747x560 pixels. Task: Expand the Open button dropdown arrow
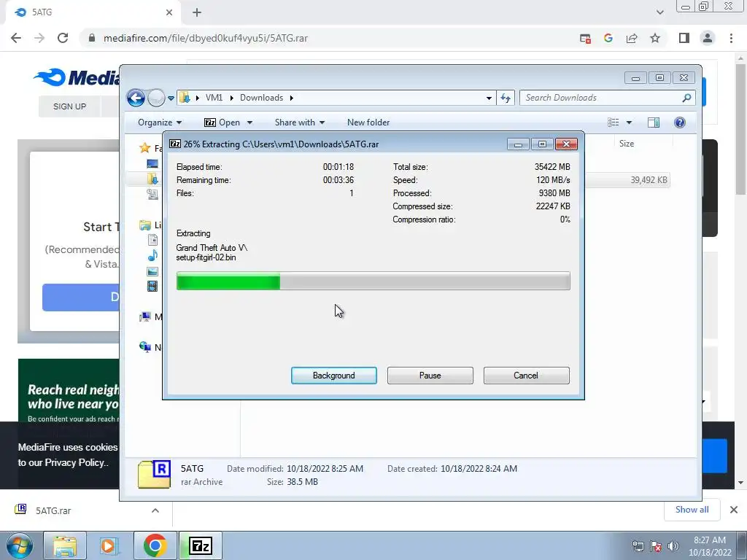coord(249,122)
